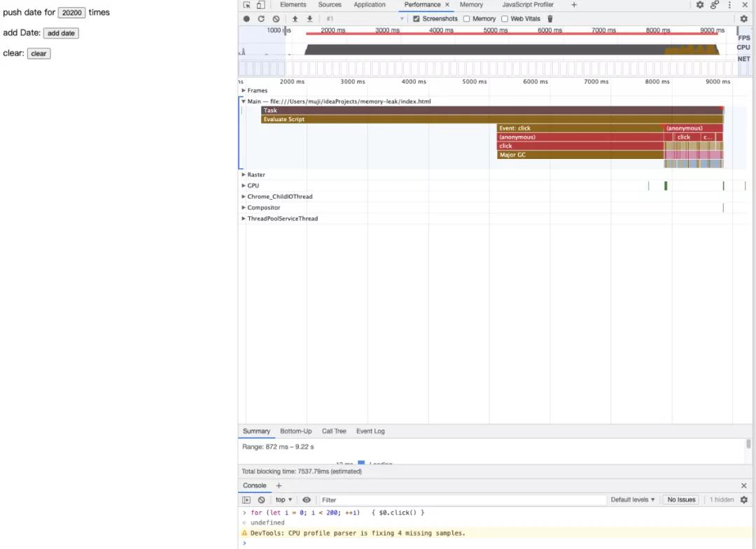The width and height of the screenshot is (756, 549).
Task: Click the add date button
Action: click(x=61, y=34)
